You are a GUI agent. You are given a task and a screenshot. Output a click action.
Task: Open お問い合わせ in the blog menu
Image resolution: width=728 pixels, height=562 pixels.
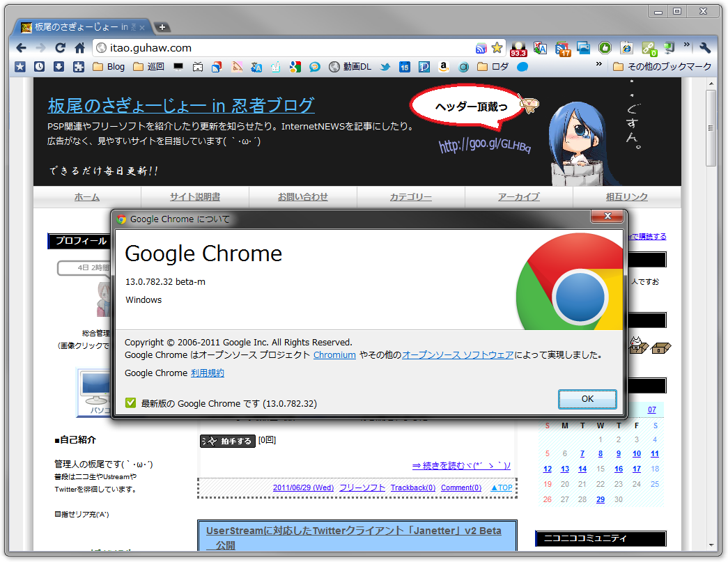303,197
